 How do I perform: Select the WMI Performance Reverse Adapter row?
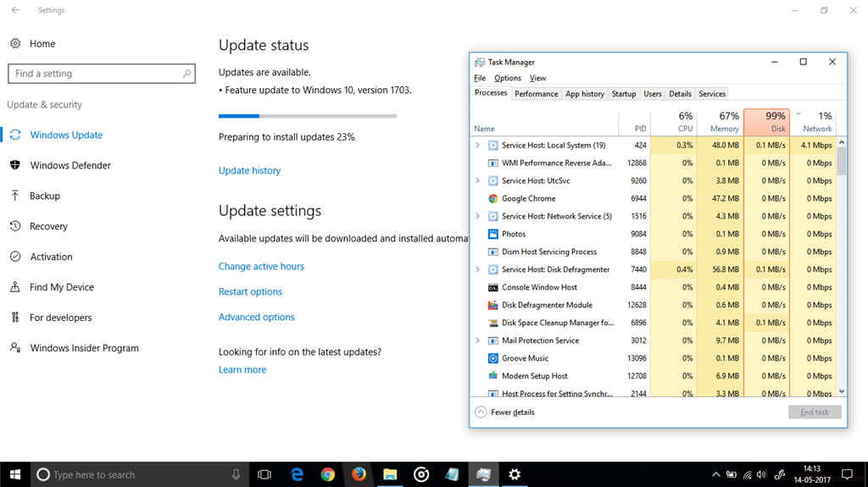pyautogui.click(x=654, y=163)
